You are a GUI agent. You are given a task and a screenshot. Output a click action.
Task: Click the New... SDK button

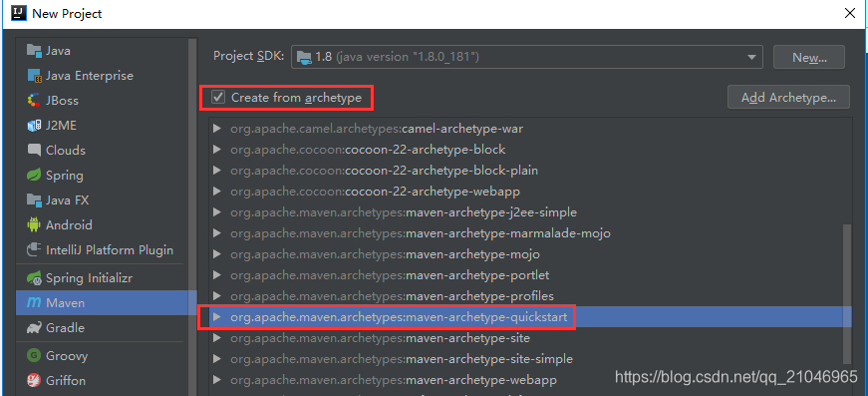pyautogui.click(x=809, y=57)
